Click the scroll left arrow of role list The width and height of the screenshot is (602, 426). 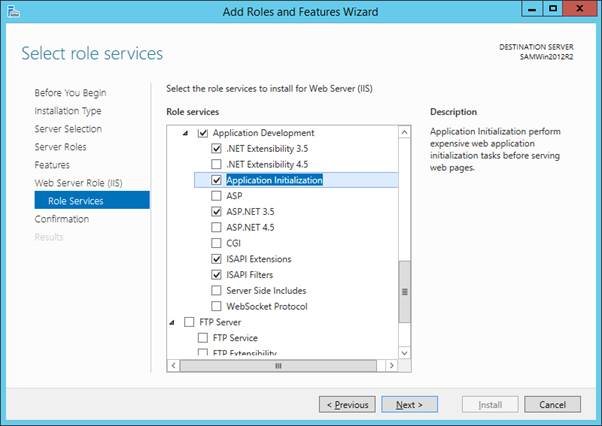174,365
